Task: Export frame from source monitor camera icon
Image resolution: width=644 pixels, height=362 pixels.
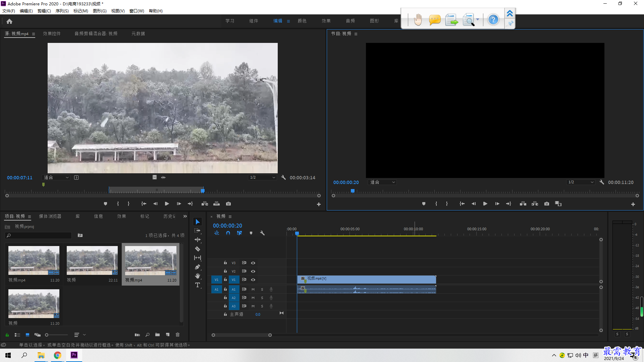Action: point(228,204)
